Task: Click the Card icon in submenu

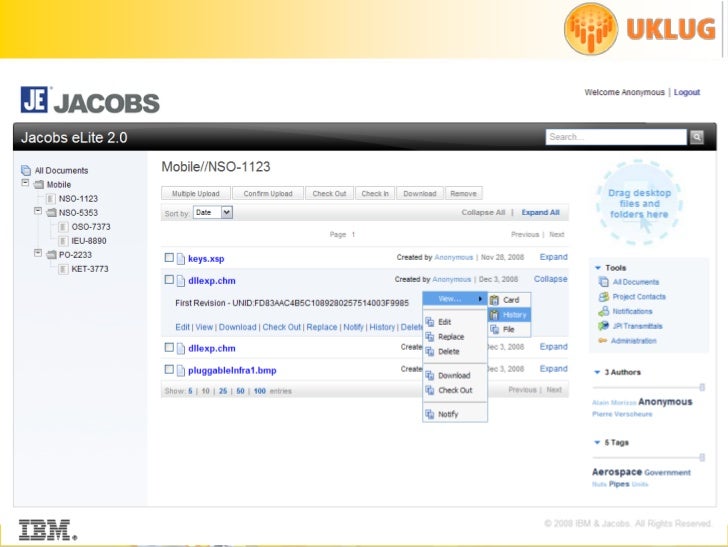Action: pos(494,300)
